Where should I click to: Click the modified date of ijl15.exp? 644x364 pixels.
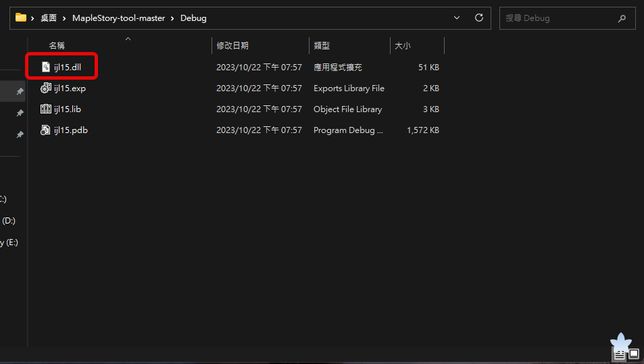click(x=259, y=88)
